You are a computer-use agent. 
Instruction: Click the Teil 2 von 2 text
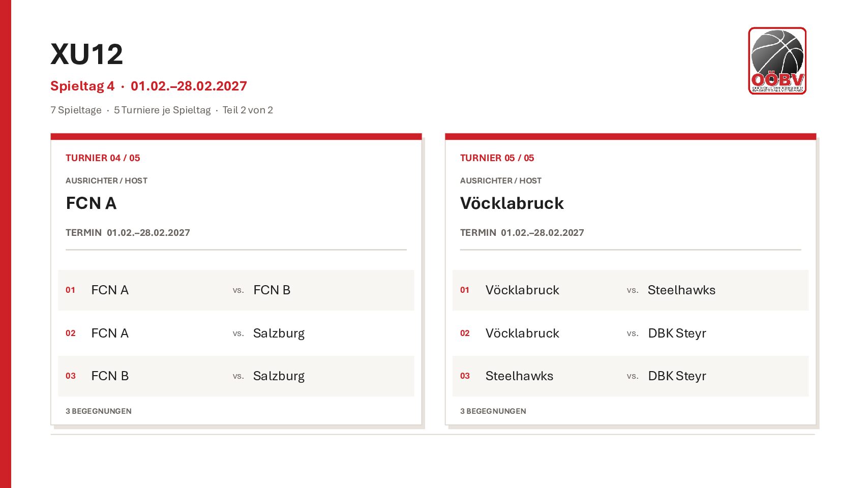pyautogui.click(x=248, y=110)
